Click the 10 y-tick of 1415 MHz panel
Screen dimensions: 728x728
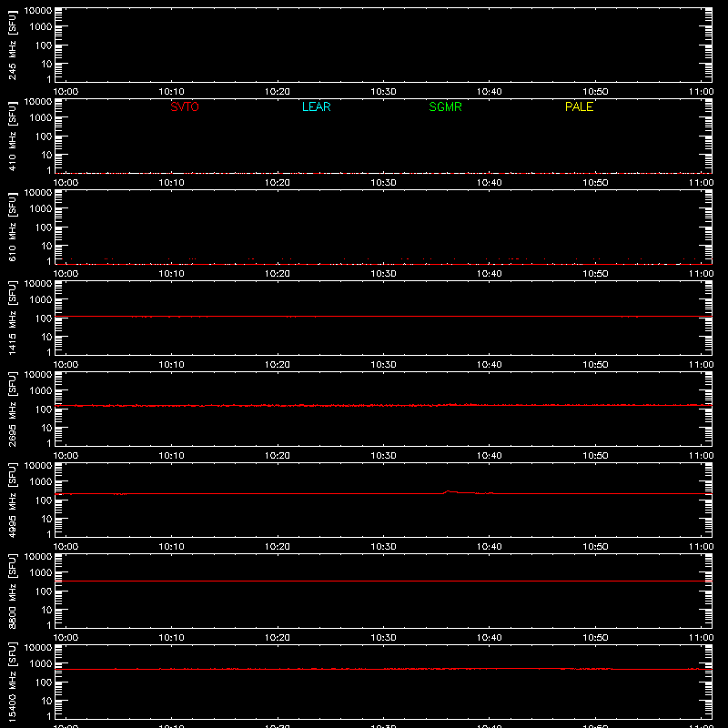tap(46, 337)
